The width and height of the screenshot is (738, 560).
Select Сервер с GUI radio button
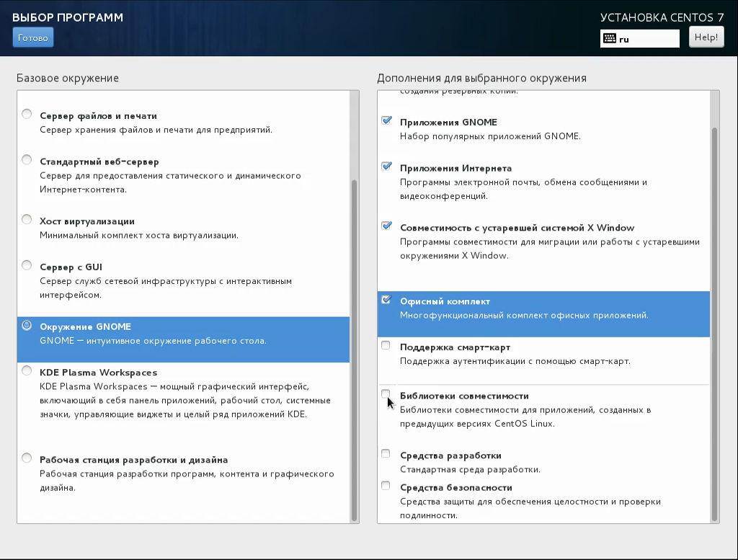click(27, 265)
